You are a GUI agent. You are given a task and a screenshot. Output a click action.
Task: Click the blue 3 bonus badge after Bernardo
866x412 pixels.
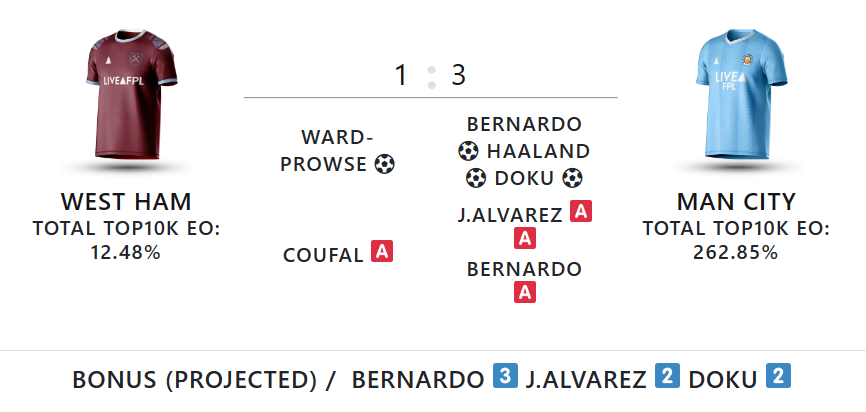tap(505, 376)
